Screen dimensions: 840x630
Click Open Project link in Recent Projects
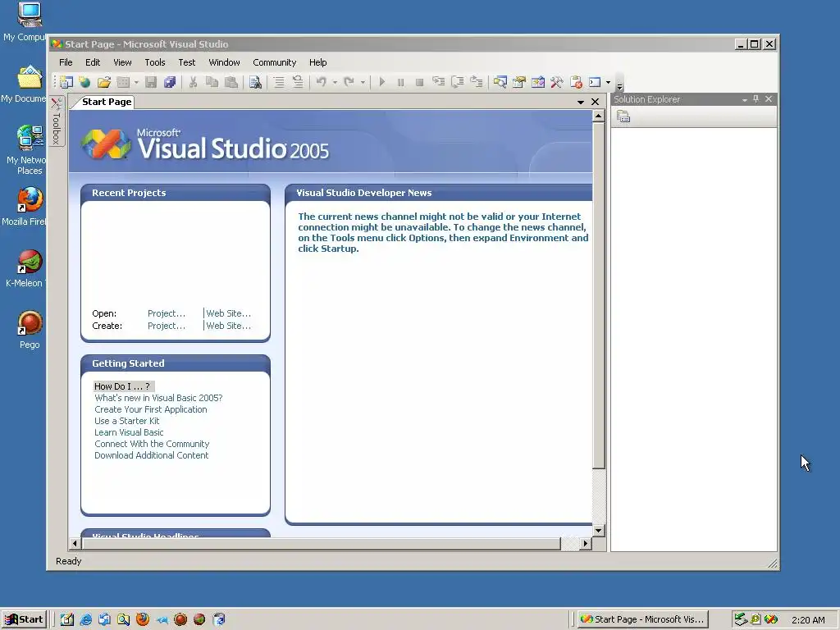[167, 313]
